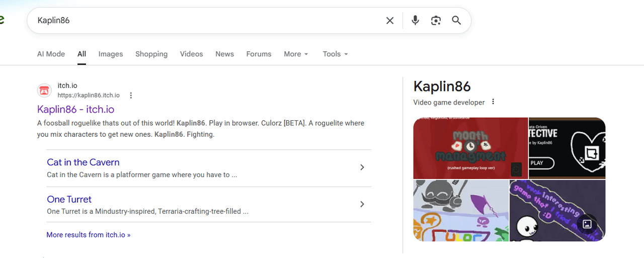The width and height of the screenshot is (644, 258).
Task: Open the More search filters dropdown
Action: (x=296, y=54)
